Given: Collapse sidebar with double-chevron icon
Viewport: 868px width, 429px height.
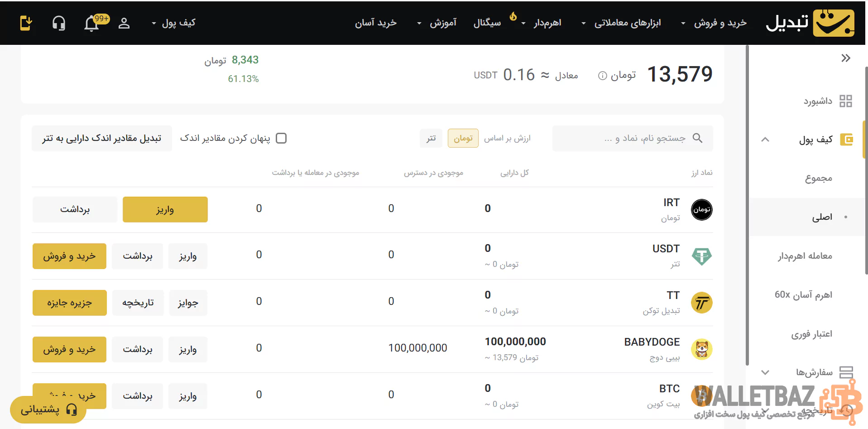Looking at the screenshot, I should tap(845, 58).
